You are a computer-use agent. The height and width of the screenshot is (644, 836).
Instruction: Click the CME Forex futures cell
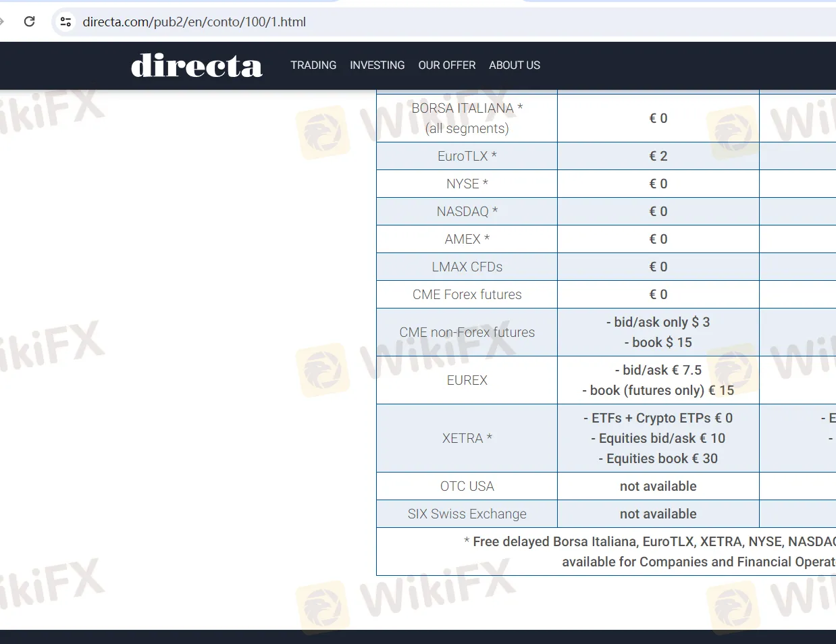point(467,294)
